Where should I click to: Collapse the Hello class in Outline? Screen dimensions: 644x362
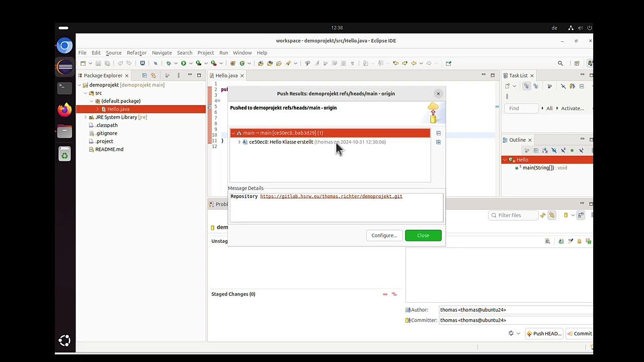coord(505,159)
